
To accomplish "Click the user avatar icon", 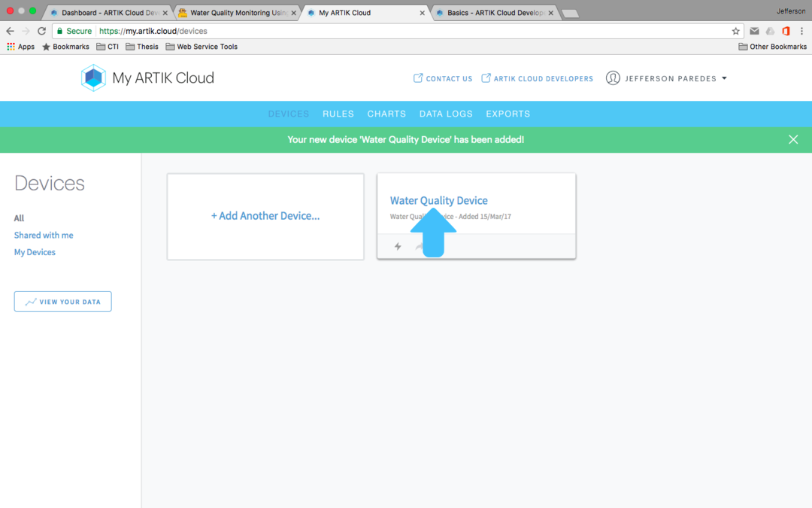I will pyautogui.click(x=613, y=78).
